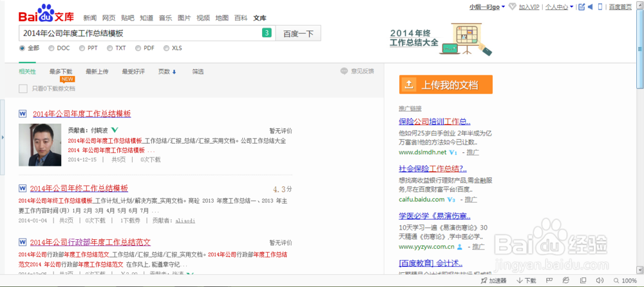Viewport: 644px width, 287px height.
Task: Click the 页数 sort arrow icon
Action: 174,72
